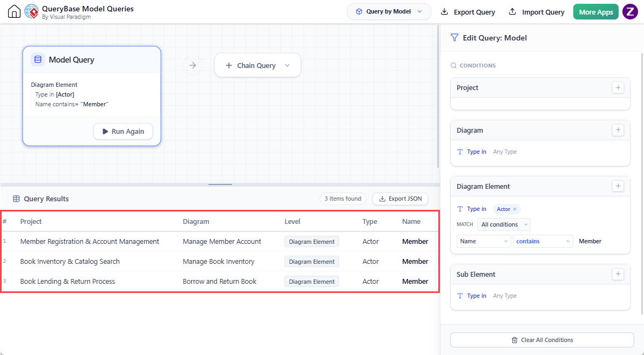Click the Manage Member Account diagram cell

[x=222, y=241]
